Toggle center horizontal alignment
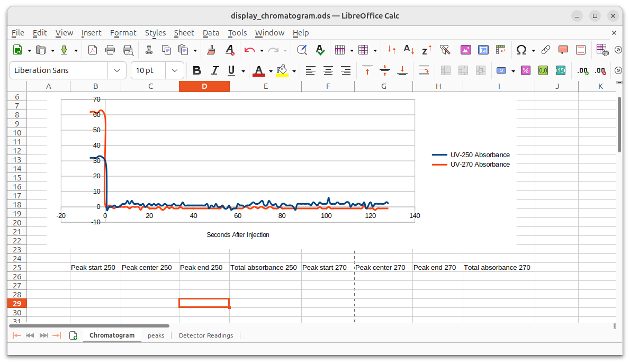The width and height of the screenshot is (630, 364). 328,70
